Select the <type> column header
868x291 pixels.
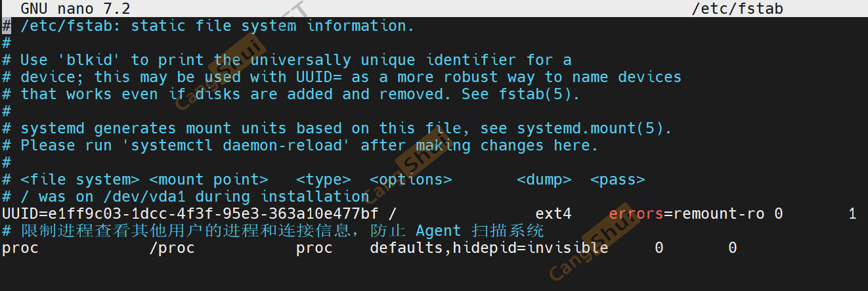(x=323, y=180)
